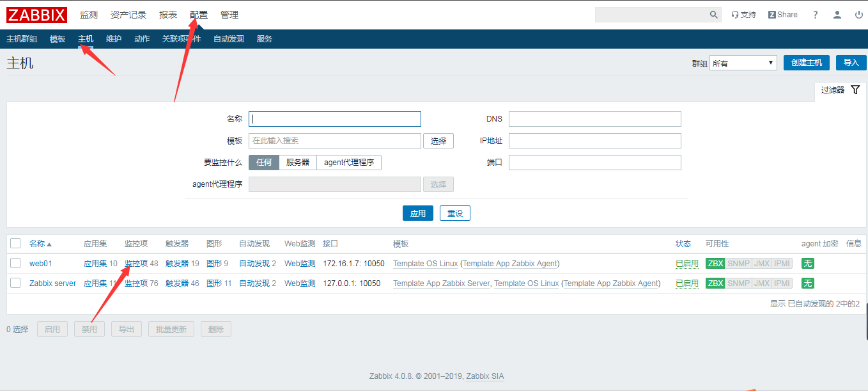Go to 自动发现 submenu
This screenshot has height=391, width=868.
click(x=229, y=39)
